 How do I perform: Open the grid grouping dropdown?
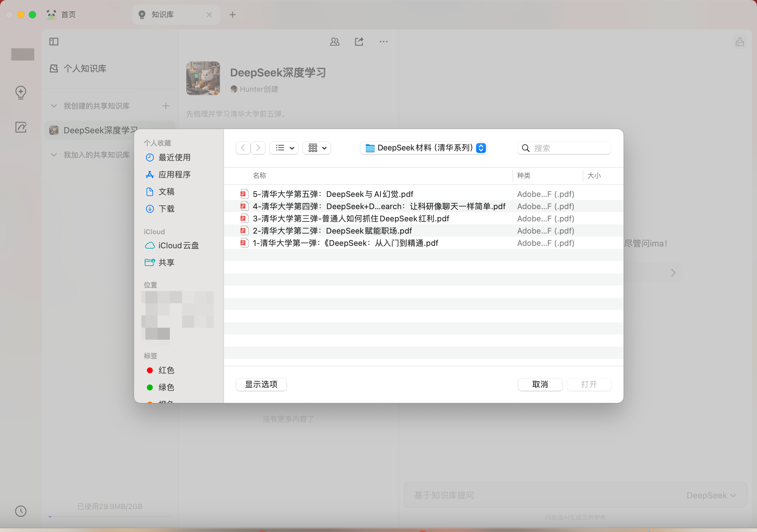click(317, 148)
